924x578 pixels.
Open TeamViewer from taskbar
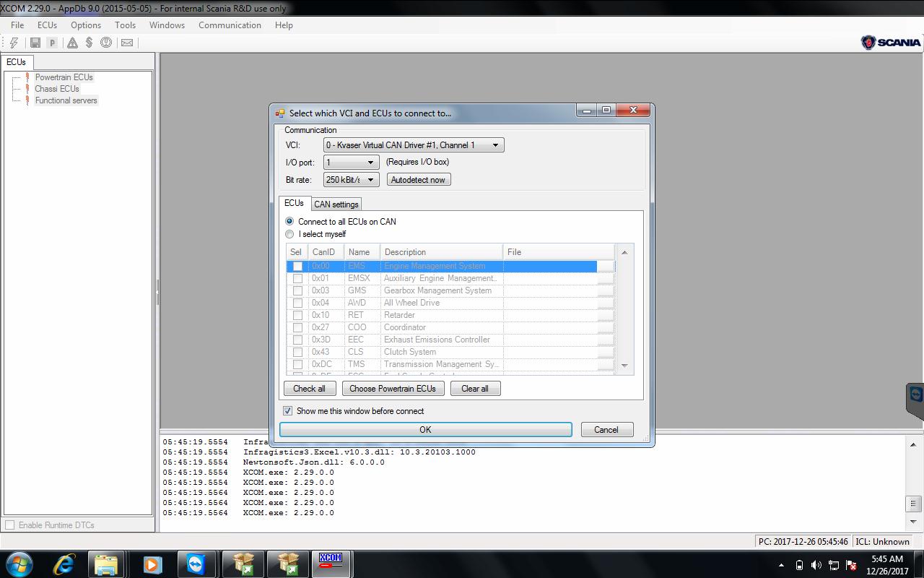[x=196, y=564]
